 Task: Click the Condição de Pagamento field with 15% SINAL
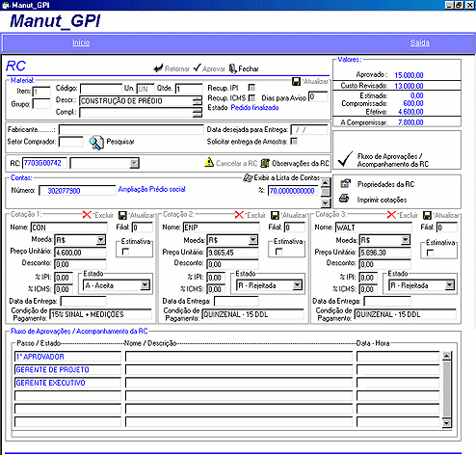(x=100, y=314)
